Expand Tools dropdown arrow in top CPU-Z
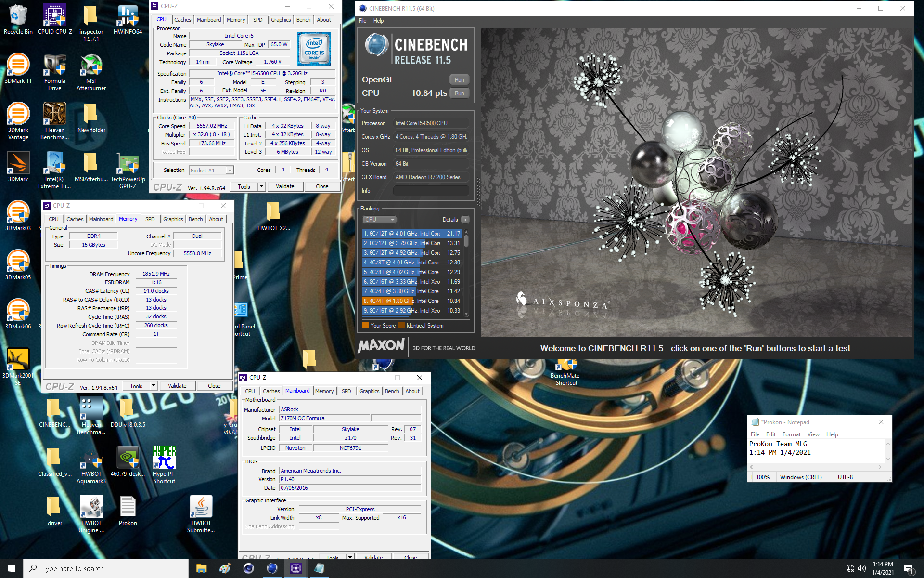The image size is (924, 578). [x=261, y=186]
